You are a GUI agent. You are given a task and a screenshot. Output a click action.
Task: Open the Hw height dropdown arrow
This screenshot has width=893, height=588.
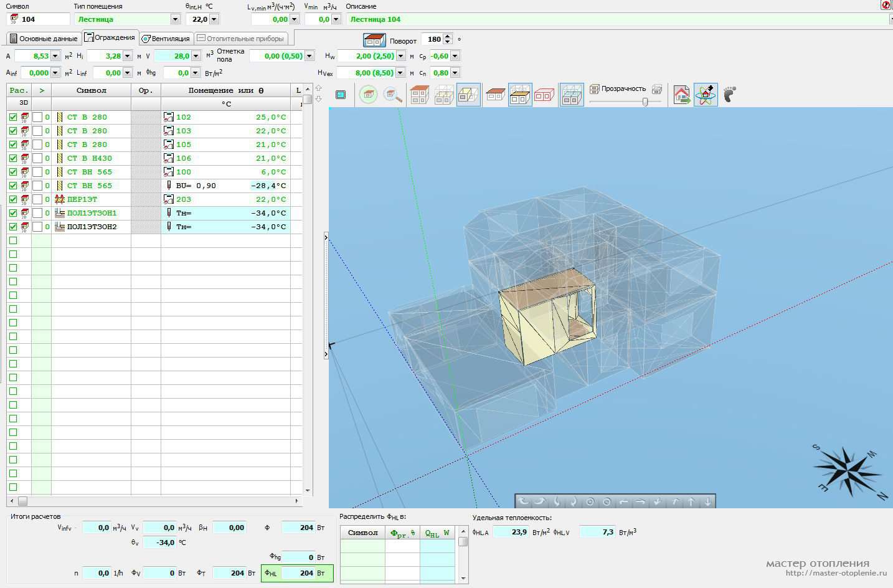click(400, 56)
